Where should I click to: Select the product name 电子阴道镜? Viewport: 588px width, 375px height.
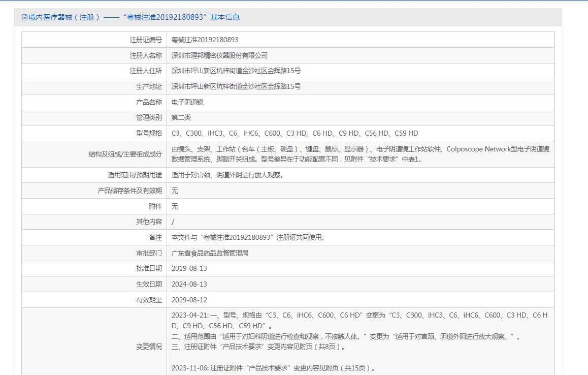(187, 102)
